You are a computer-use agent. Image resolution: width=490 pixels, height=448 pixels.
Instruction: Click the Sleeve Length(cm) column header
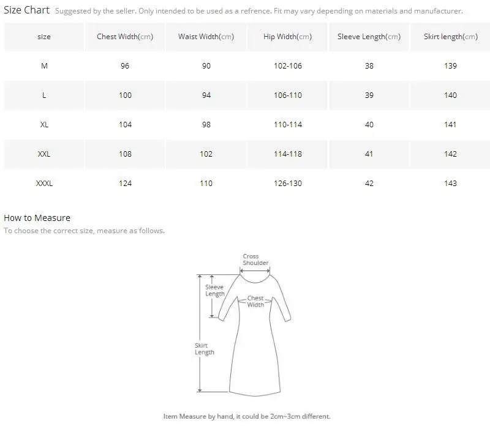[369, 37]
